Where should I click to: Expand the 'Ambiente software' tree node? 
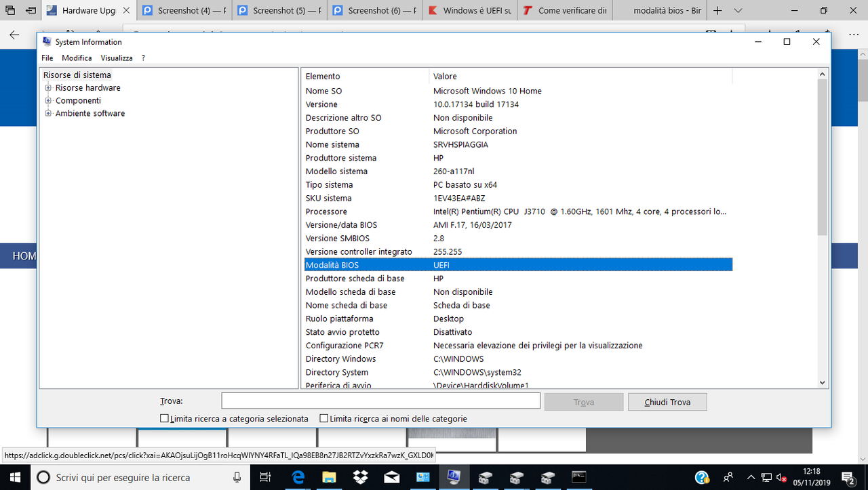47,113
